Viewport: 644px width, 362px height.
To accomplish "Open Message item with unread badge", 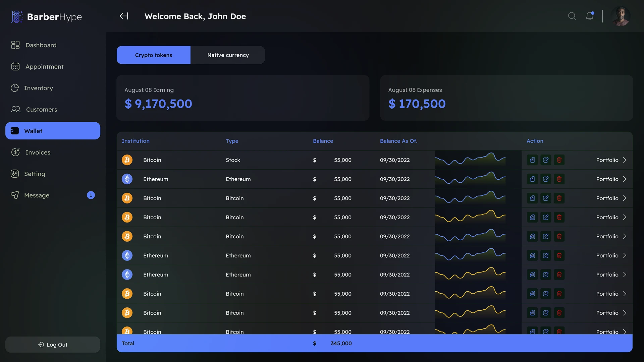I will [x=37, y=195].
